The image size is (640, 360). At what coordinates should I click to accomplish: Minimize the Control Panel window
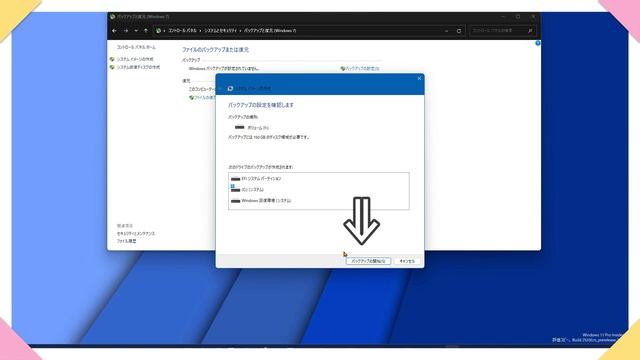(x=503, y=17)
